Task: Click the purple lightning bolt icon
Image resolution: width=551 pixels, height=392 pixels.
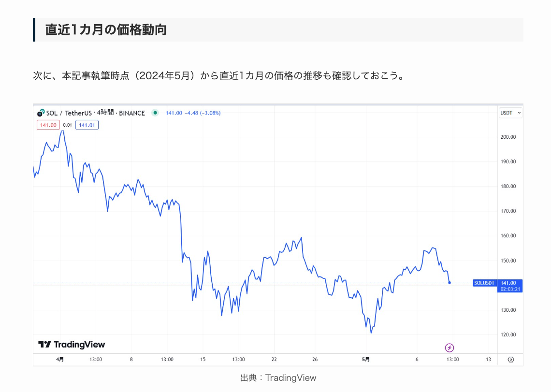Action: [449, 348]
